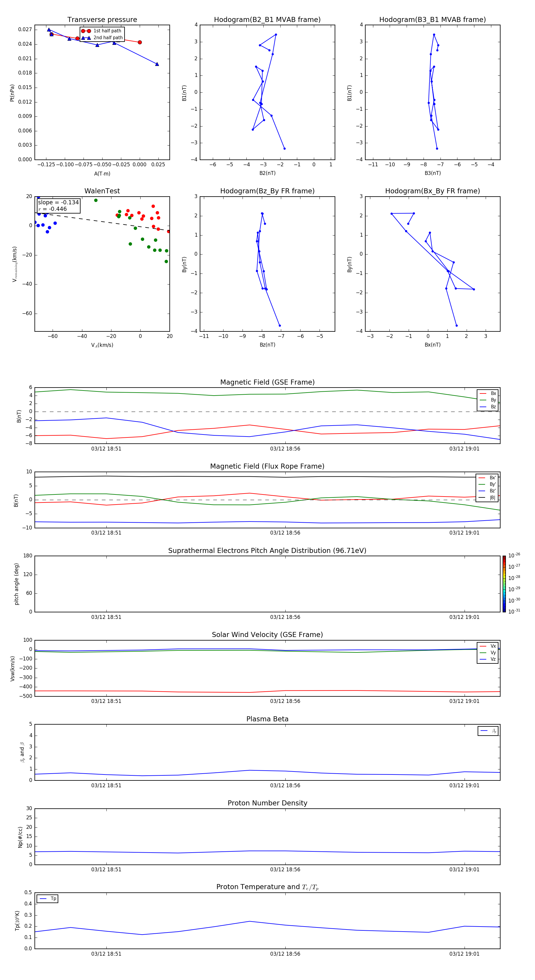The width and height of the screenshot is (535, 980).
Task: Click the "Tp" legend in temperature plot
Action: point(47,899)
